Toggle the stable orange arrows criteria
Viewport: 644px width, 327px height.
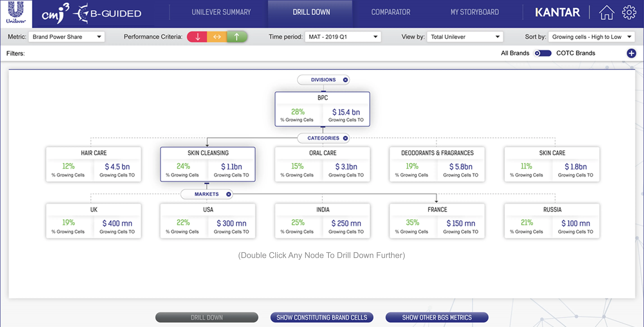(217, 37)
